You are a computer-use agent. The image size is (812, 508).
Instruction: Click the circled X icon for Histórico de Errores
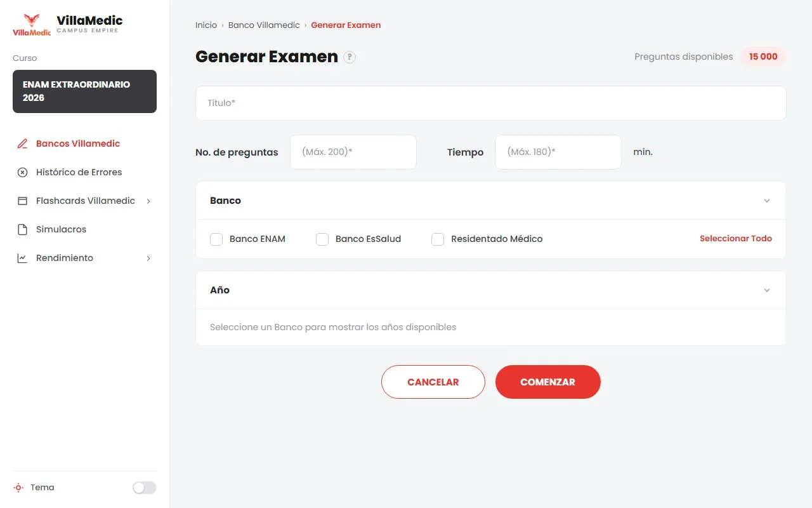tap(22, 172)
